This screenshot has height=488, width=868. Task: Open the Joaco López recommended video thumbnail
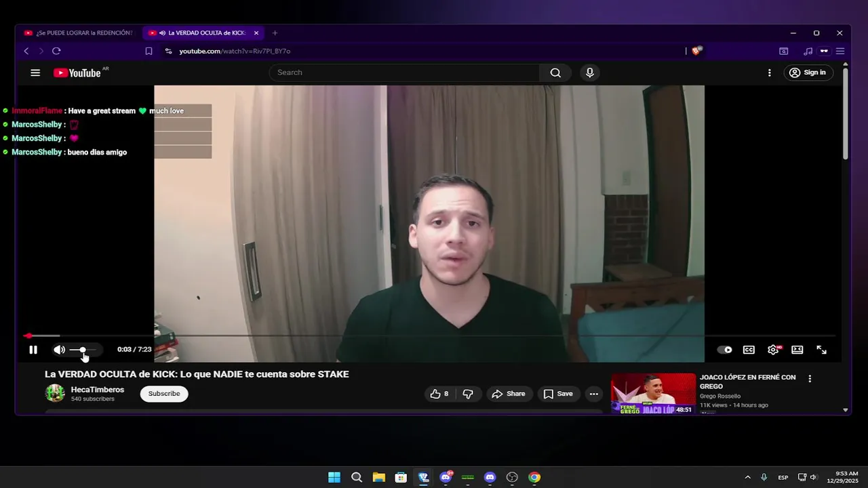[x=654, y=394]
